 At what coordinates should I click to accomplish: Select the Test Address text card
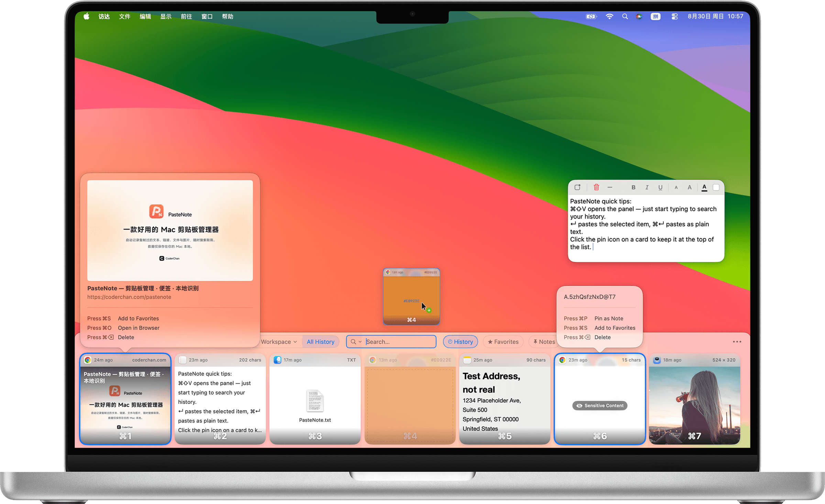coord(505,399)
